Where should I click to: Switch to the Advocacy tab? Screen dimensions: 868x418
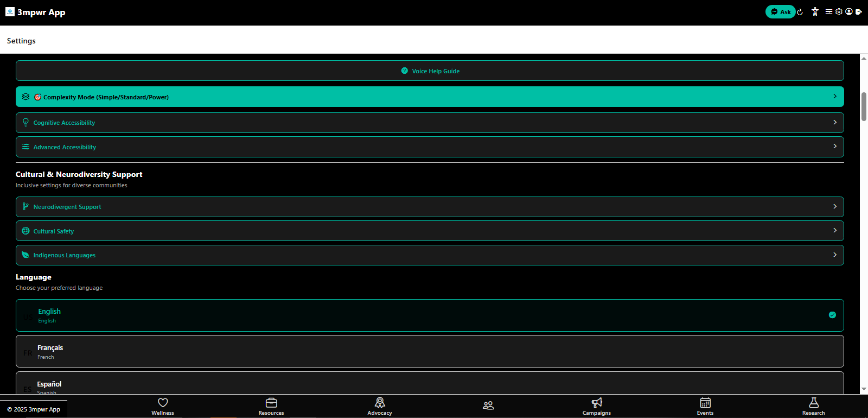(380, 406)
